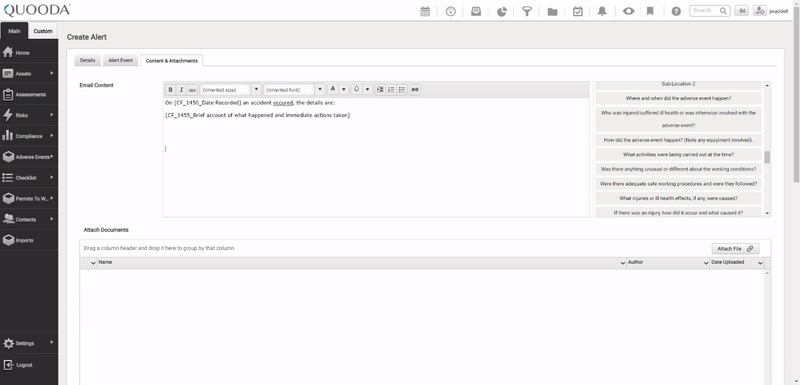Viewport: 800px width, 385px height.
Task: Open font color dropdown arrow
Action: click(x=344, y=89)
